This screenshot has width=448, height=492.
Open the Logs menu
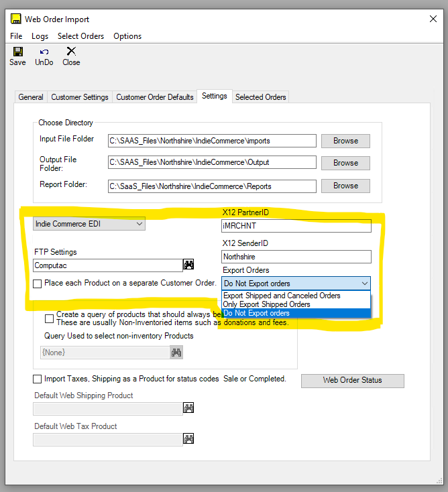(40, 36)
